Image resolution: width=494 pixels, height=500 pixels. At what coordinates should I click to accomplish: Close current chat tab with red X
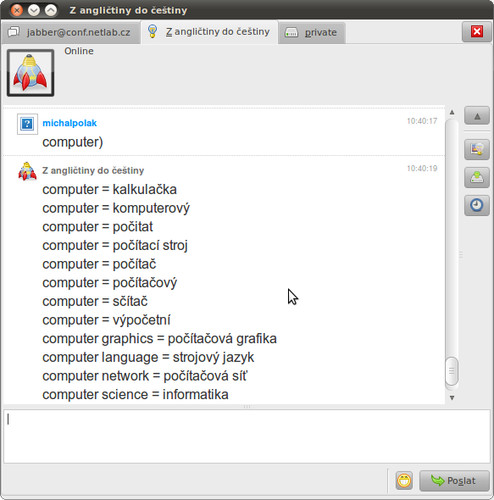(x=477, y=32)
